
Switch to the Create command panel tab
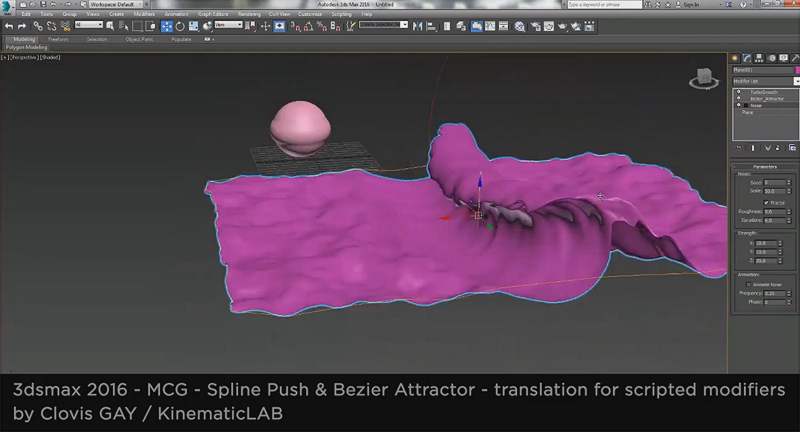[735, 58]
